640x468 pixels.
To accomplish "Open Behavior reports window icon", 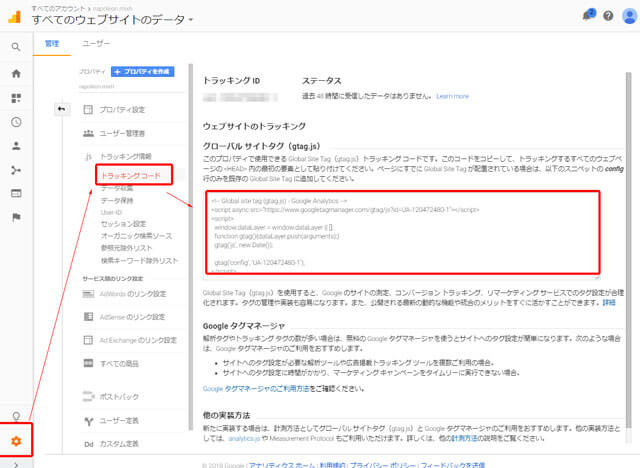I will 16,193.
